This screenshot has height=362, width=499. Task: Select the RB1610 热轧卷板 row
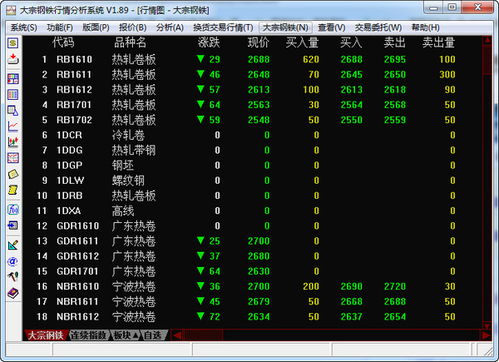[x=253, y=59]
